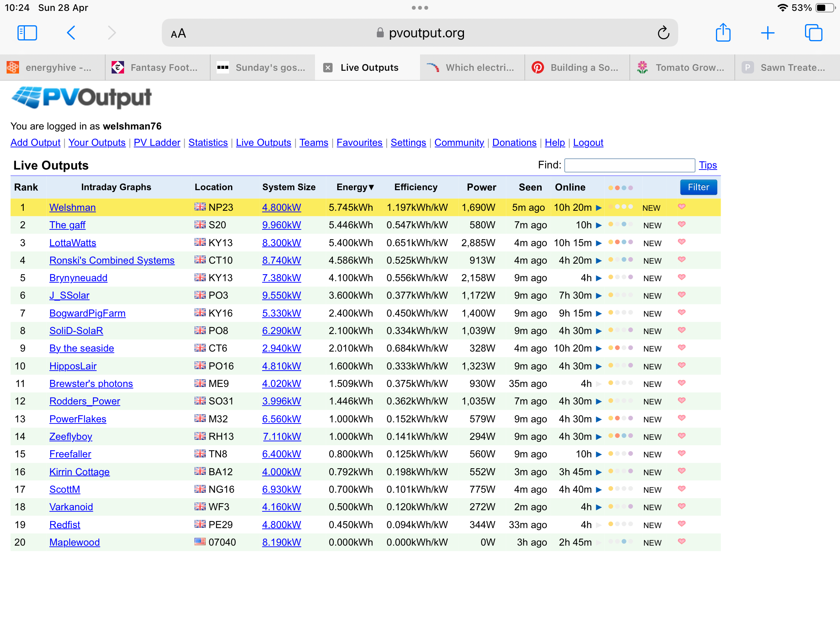Toggle Energy column sort order

tap(355, 187)
